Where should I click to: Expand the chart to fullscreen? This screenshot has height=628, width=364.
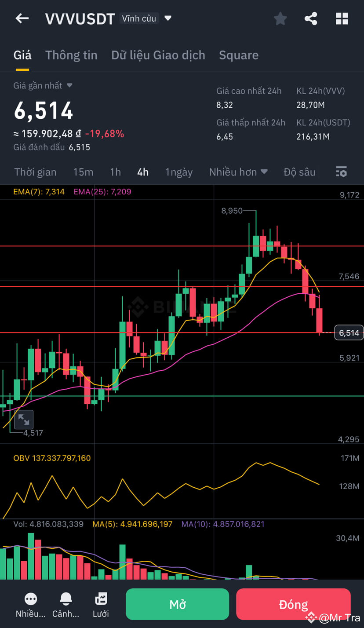coord(24,420)
